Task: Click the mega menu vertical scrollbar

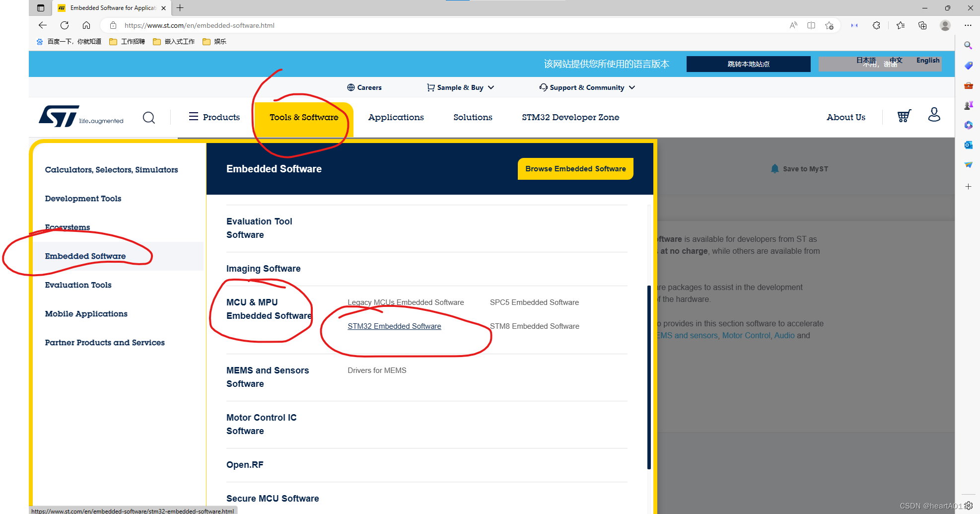Action: click(x=649, y=377)
